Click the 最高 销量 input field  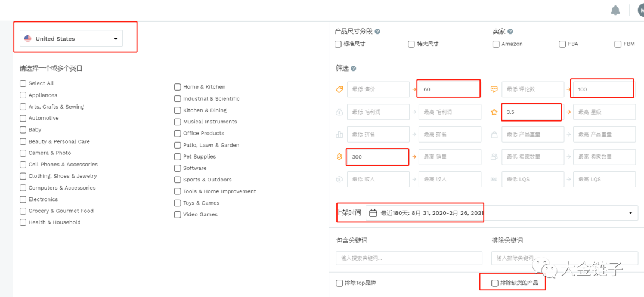point(450,157)
